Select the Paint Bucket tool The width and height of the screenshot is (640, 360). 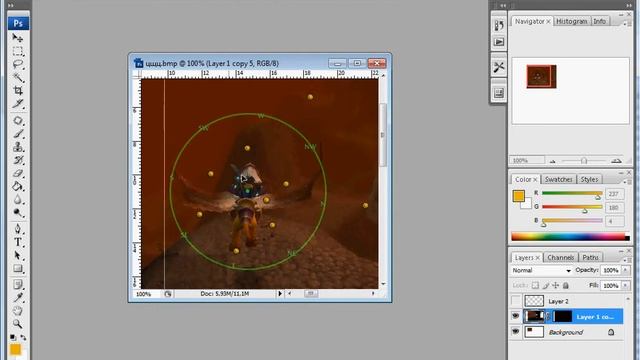(18, 187)
